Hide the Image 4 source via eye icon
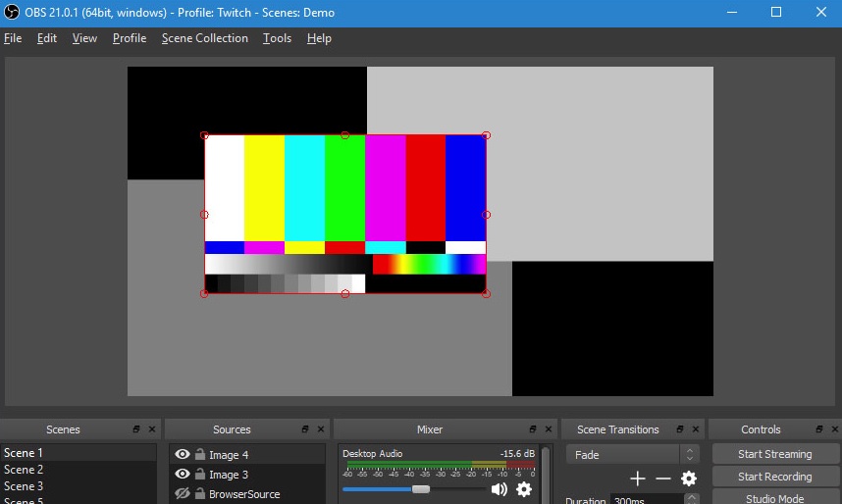The height and width of the screenshot is (504, 842). (x=182, y=455)
